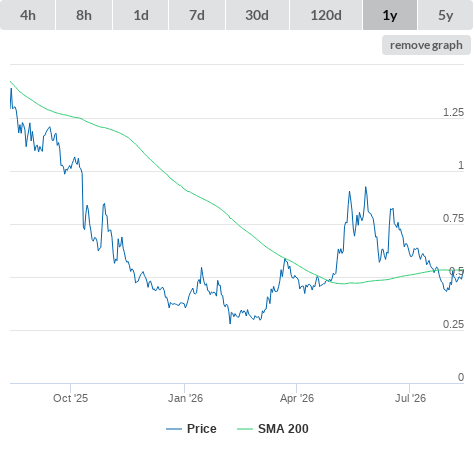Click the blue Price legend line marker
This screenshot has width=474, height=455.
(x=174, y=429)
